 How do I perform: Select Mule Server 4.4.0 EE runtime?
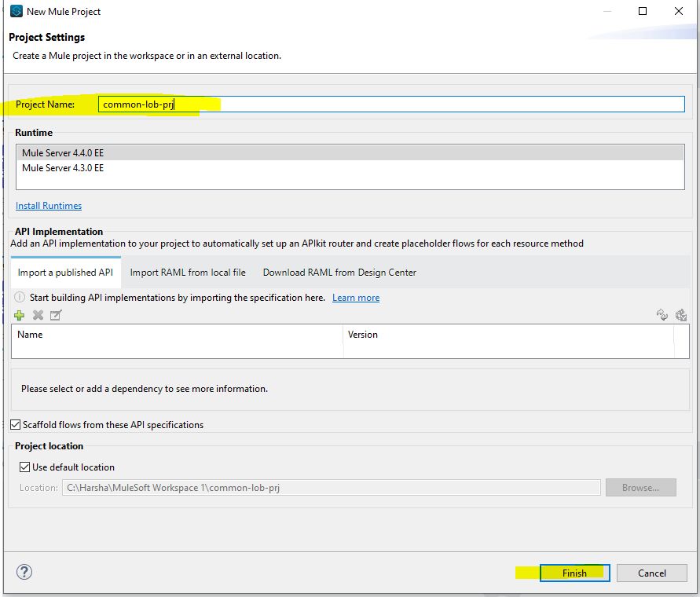pyautogui.click(x=350, y=152)
